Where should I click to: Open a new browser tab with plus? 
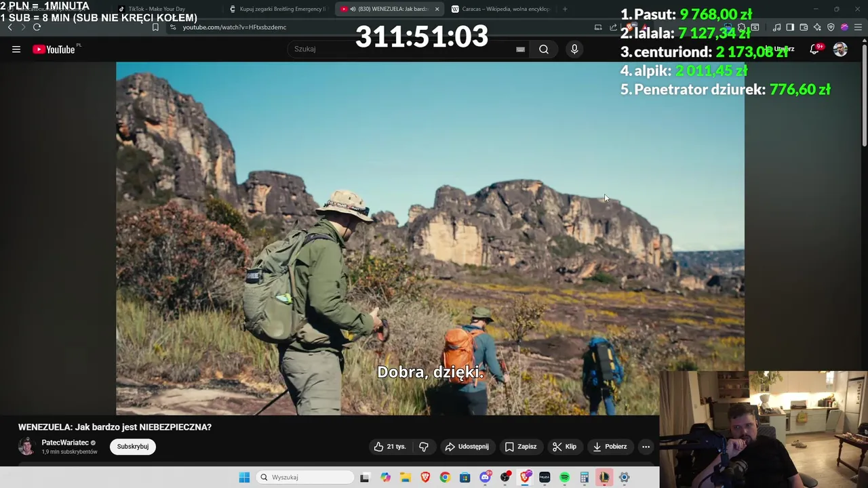click(565, 9)
